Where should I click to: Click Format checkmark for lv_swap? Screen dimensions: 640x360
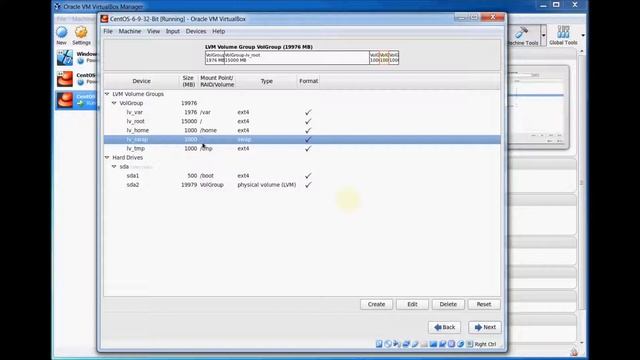[308, 140]
